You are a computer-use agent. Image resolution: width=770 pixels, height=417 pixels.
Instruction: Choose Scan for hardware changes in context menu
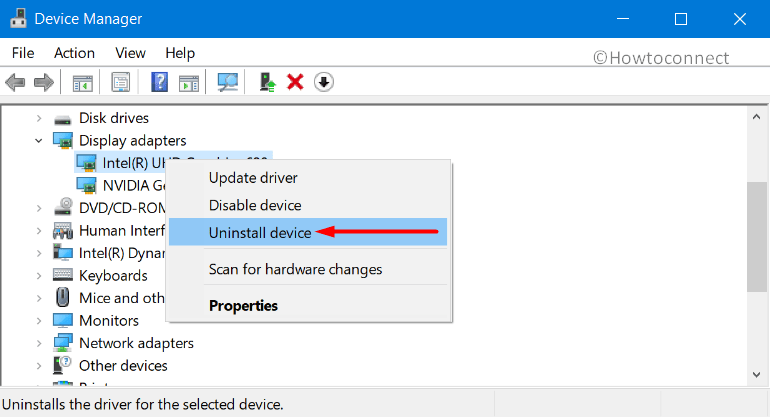coord(308,269)
